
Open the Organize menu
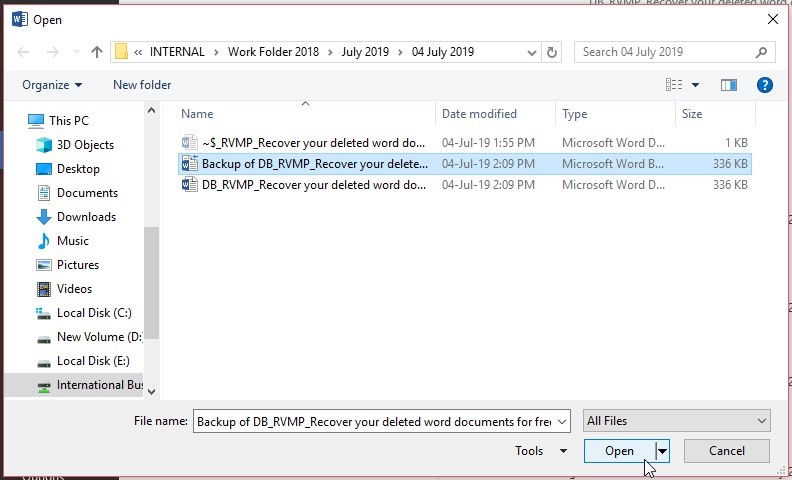click(52, 85)
